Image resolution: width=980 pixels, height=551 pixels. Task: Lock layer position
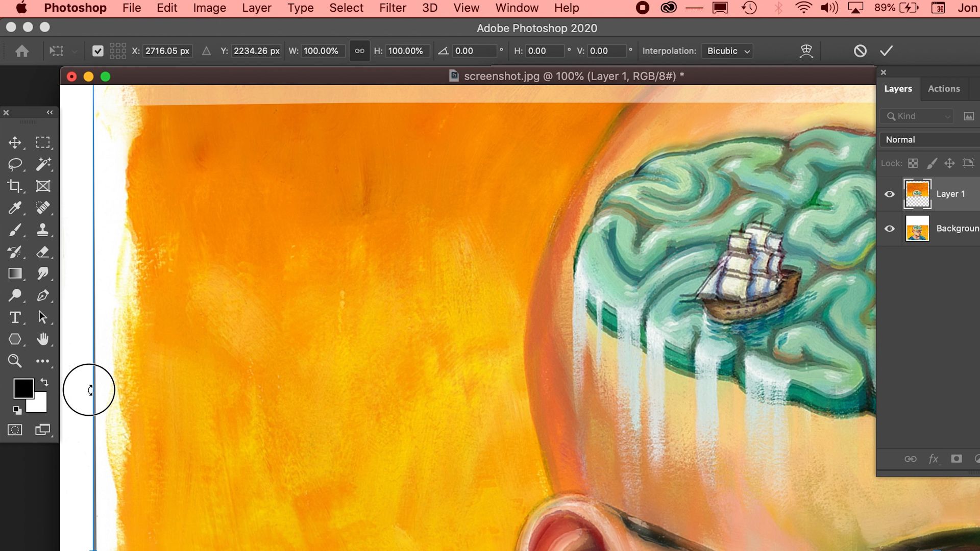click(949, 163)
